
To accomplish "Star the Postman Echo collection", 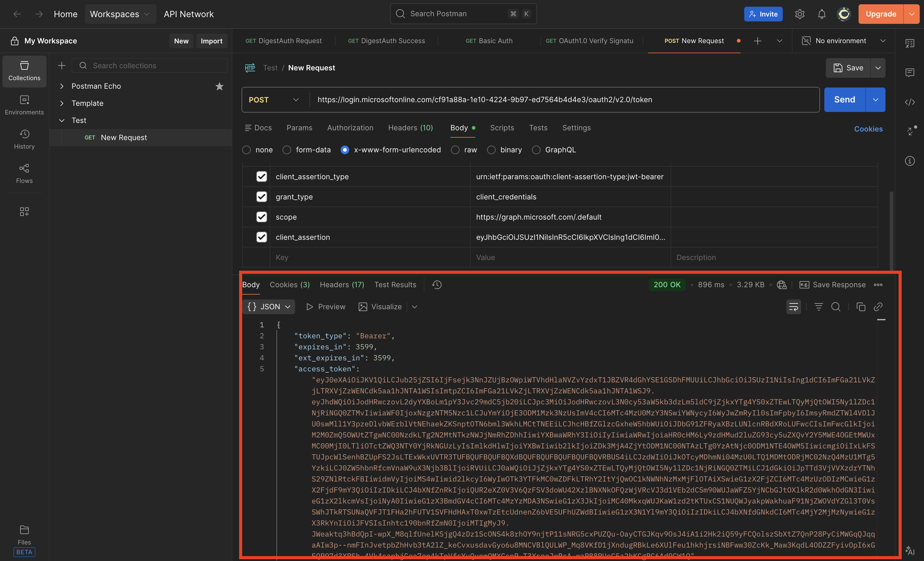I will (219, 86).
